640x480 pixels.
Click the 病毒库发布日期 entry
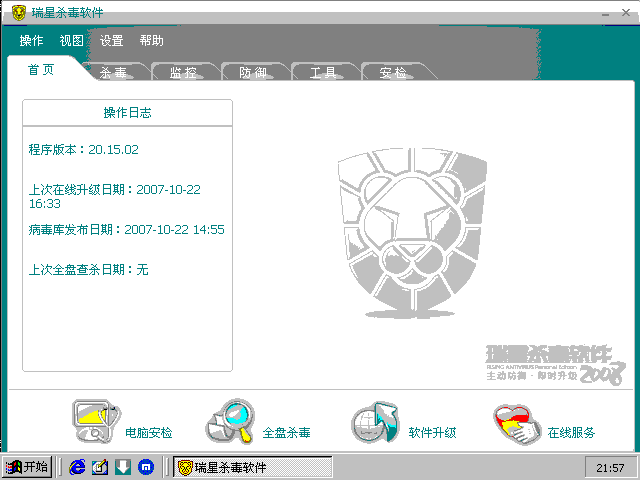(127, 229)
